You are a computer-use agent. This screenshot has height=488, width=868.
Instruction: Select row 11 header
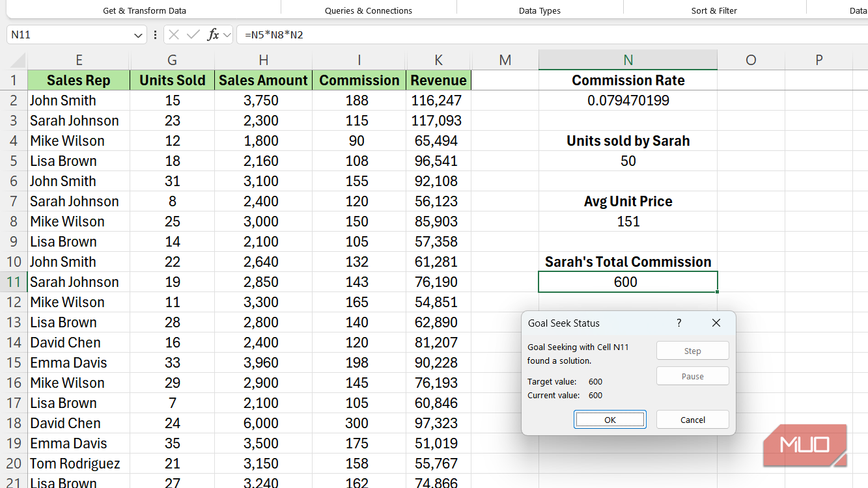click(14, 282)
